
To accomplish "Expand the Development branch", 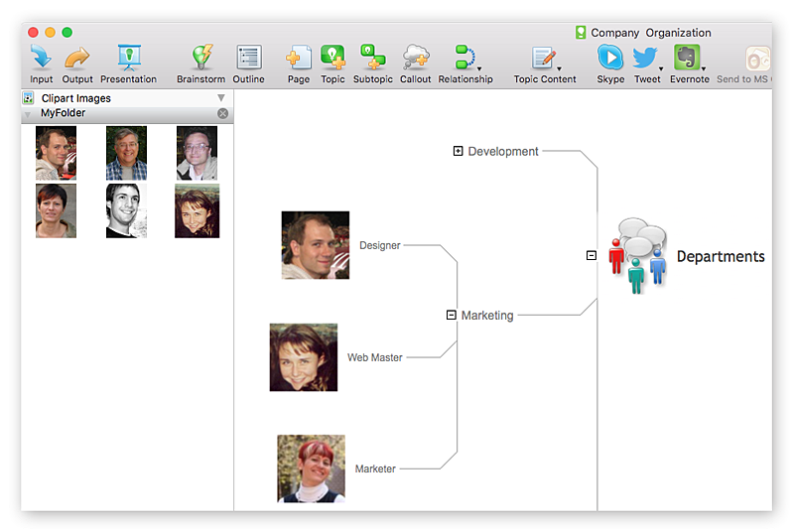I will click(458, 151).
